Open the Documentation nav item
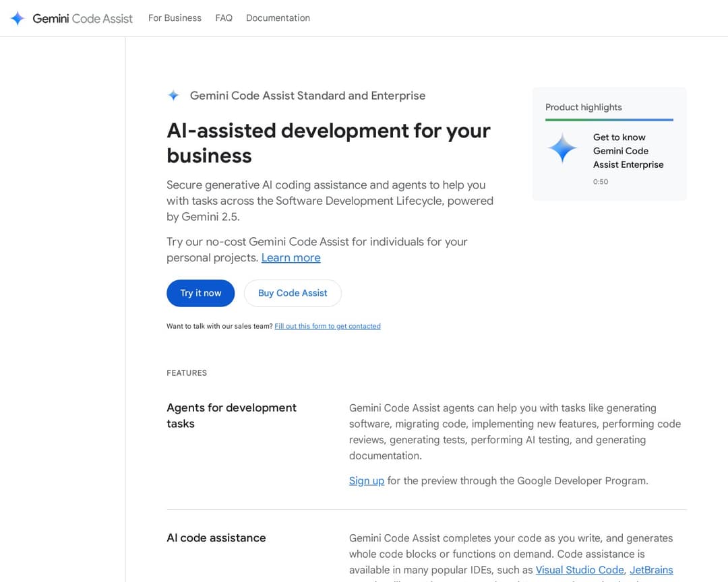Image resolution: width=728 pixels, height=582 pixels. 278,18
